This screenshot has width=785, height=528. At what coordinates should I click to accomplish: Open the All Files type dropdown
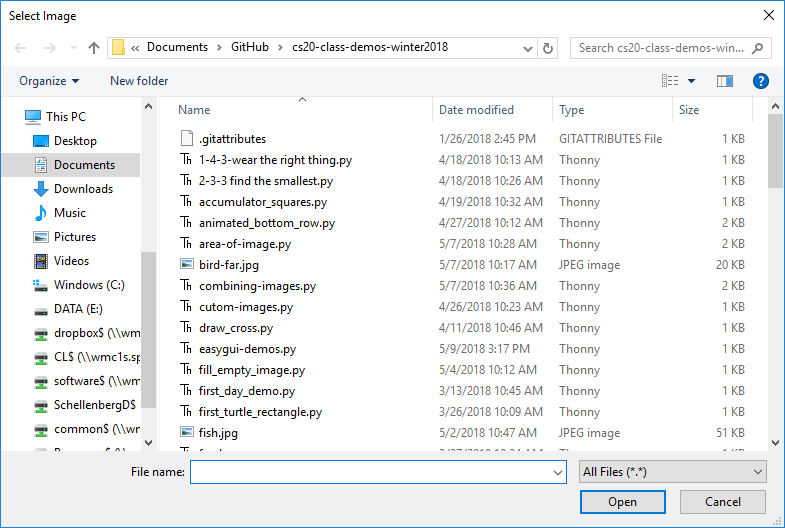tap(673, 471)
